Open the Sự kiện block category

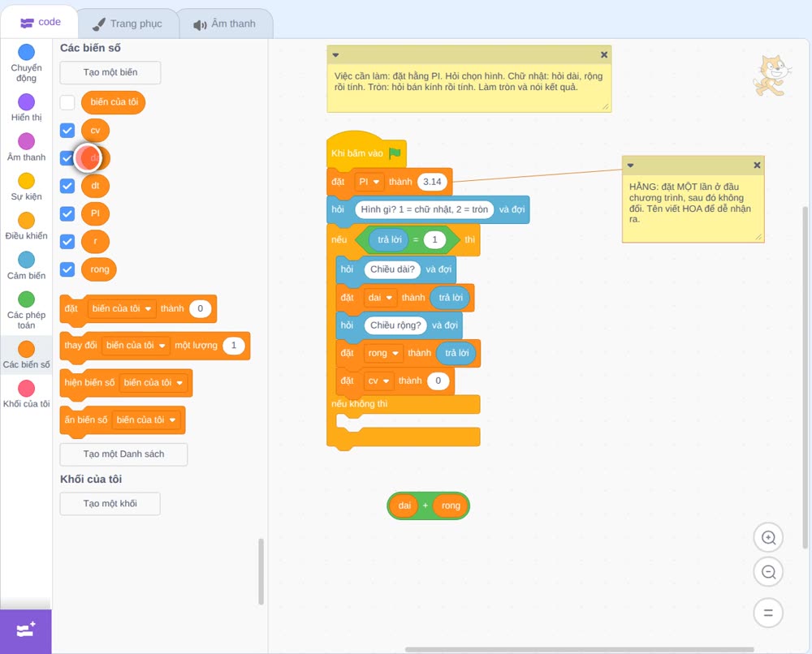tap(26, 187)
